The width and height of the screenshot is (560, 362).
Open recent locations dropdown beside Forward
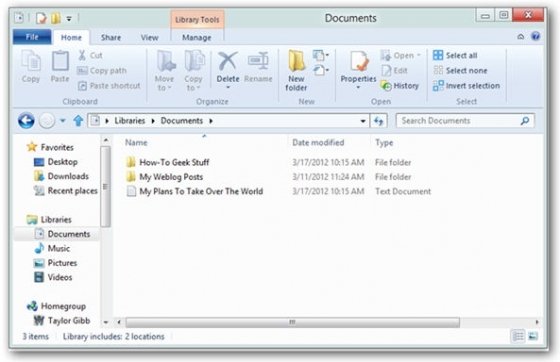(62, 121)
